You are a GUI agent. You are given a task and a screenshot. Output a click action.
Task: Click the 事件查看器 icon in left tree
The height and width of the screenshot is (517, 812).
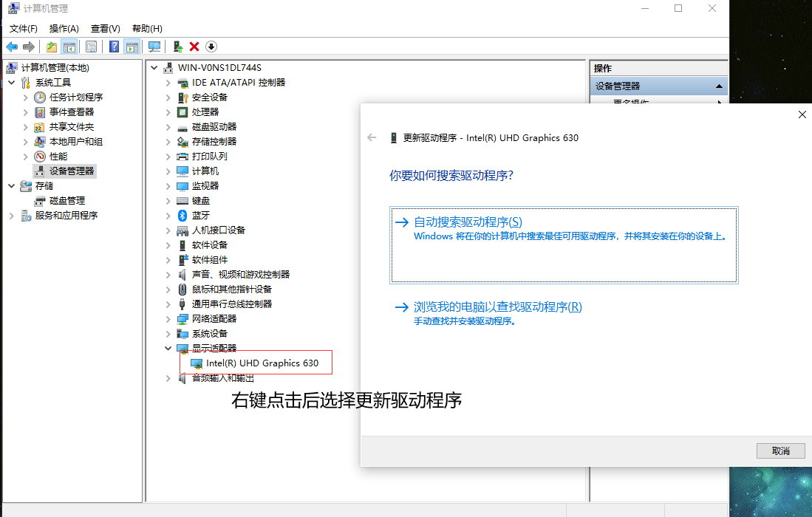pyautogui.click(x=40, y=112)
